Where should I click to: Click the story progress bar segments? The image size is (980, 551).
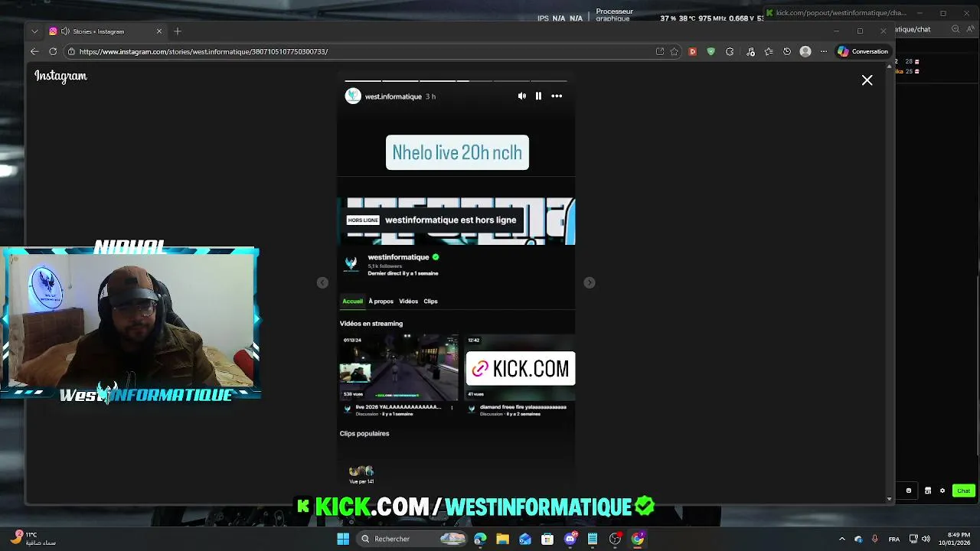point(456,80)
